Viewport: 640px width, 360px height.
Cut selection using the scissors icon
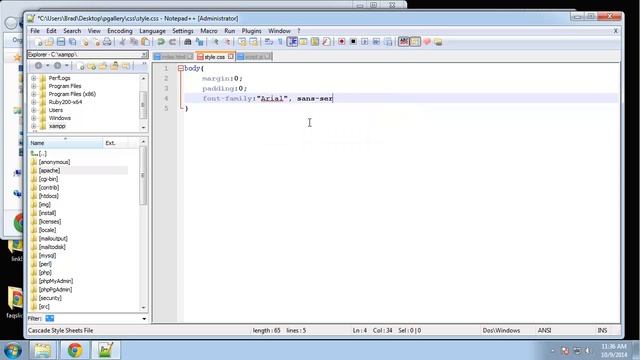[122, 42]
